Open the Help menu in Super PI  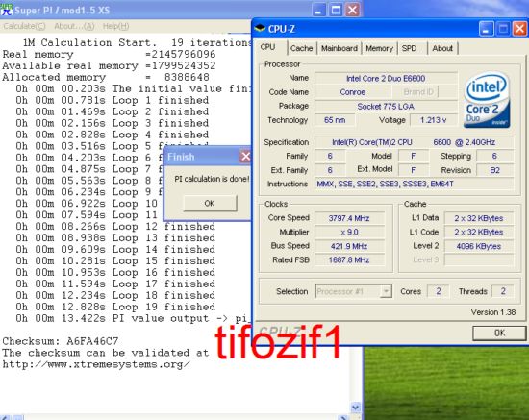[115, 26]
